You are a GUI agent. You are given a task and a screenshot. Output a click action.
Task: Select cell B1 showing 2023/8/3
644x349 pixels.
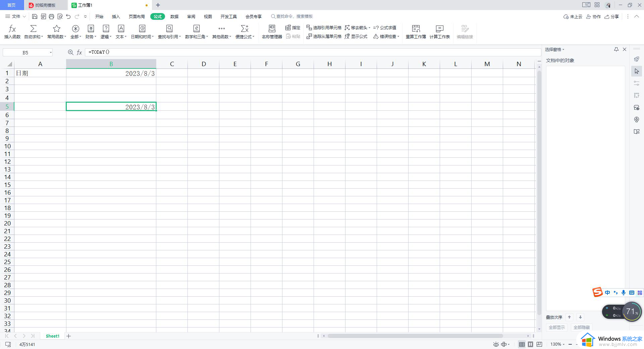pos(111,73)
